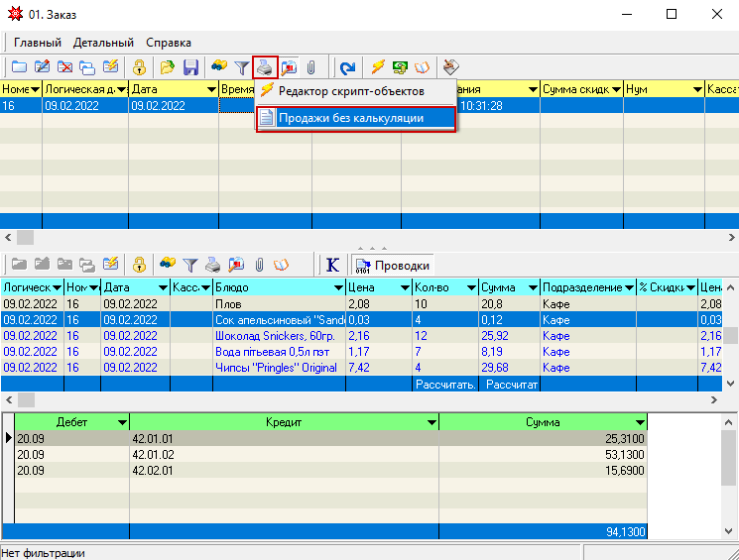Click the refresh arrow icon
The image size is (739, 560).
tap(347, 67)
